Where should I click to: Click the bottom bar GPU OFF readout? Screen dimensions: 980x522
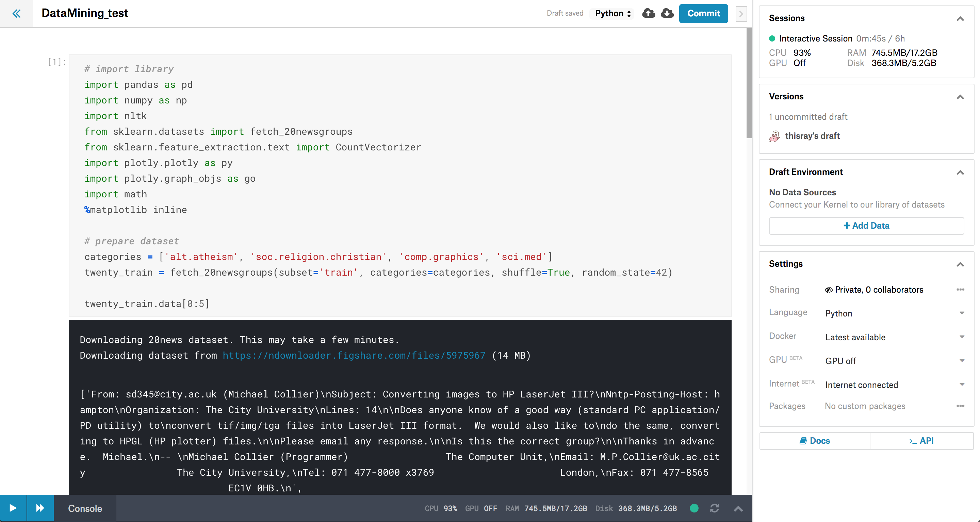click(481, 508)
